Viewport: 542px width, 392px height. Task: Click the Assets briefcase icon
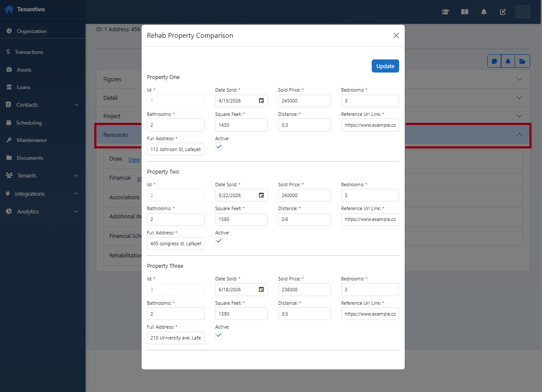tap(9, 70)
